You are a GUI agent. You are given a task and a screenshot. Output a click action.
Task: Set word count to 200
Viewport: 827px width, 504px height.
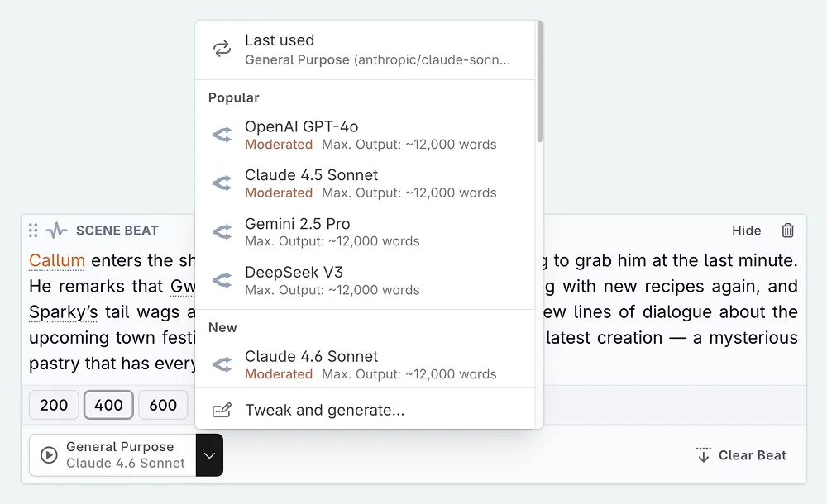[54, 405]
